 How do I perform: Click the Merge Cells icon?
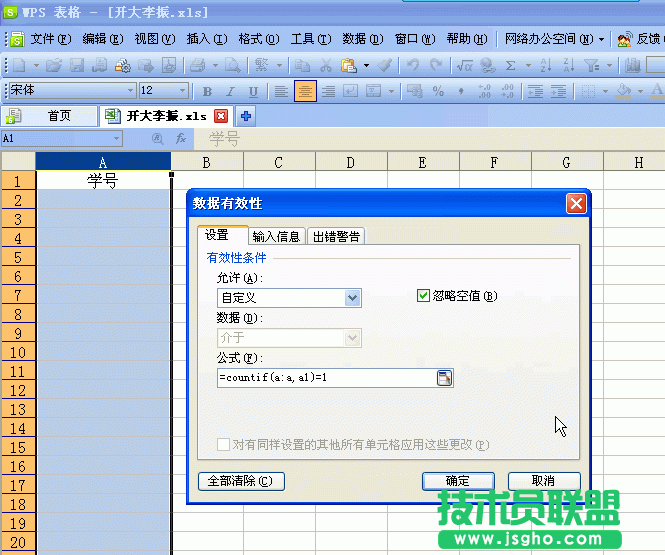(x=374, y=91)
